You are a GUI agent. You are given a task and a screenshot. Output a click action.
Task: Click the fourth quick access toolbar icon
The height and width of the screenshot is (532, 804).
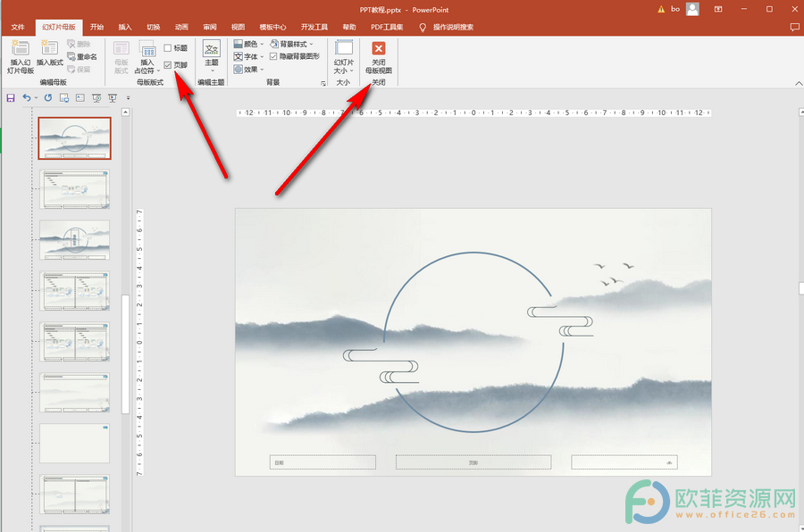pos(64,97)
